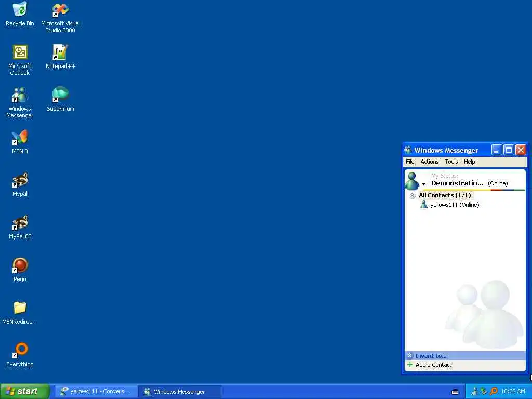Screen dimensions: 532x399
Task: Click the Demonstratio... display name
Action: [x=457, y=183]
